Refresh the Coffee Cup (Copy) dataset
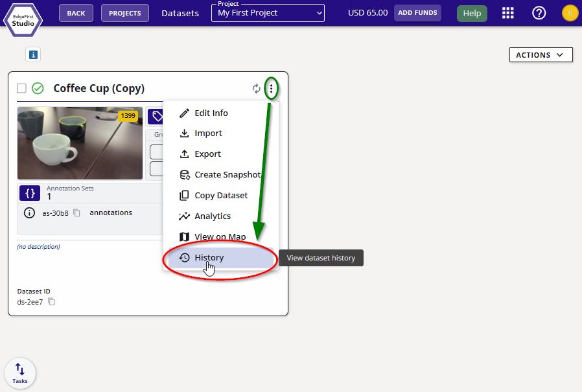This screenshot has height=392, width=582. pyautogui.click(x=257, y=89)
